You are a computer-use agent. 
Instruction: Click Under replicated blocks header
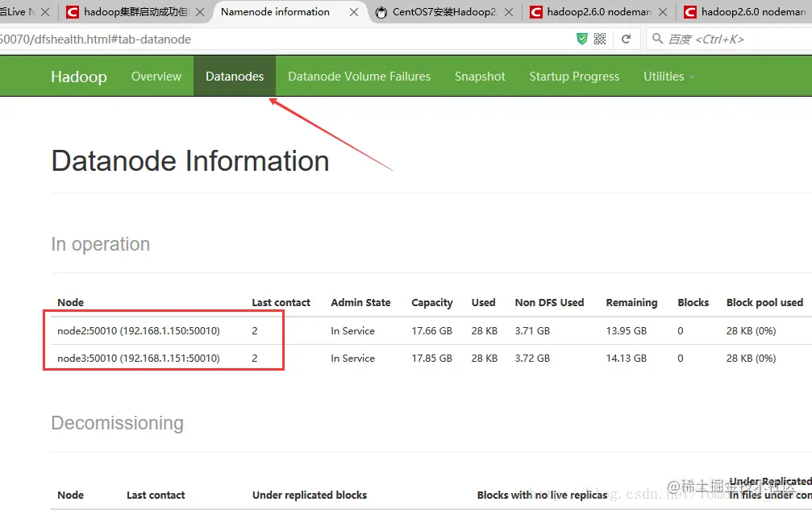click(x=310, y=495)
